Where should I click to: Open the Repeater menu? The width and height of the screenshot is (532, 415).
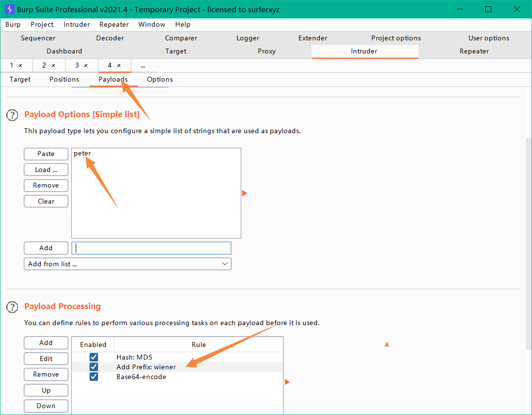114,24
